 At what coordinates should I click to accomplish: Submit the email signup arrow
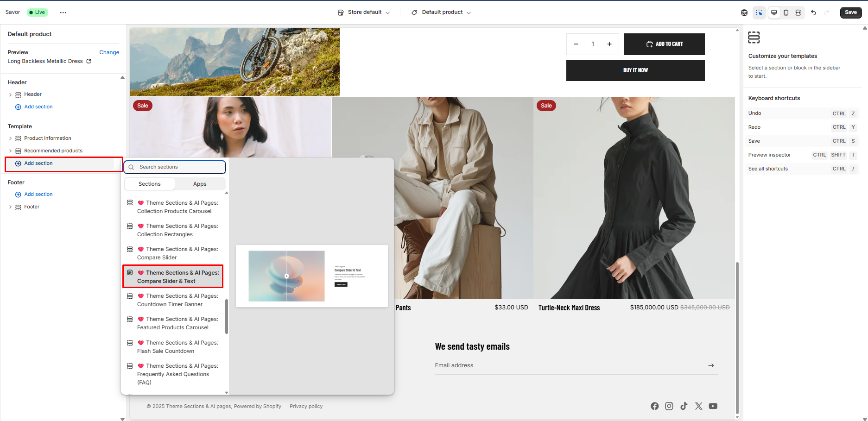[x=711, y=365]
